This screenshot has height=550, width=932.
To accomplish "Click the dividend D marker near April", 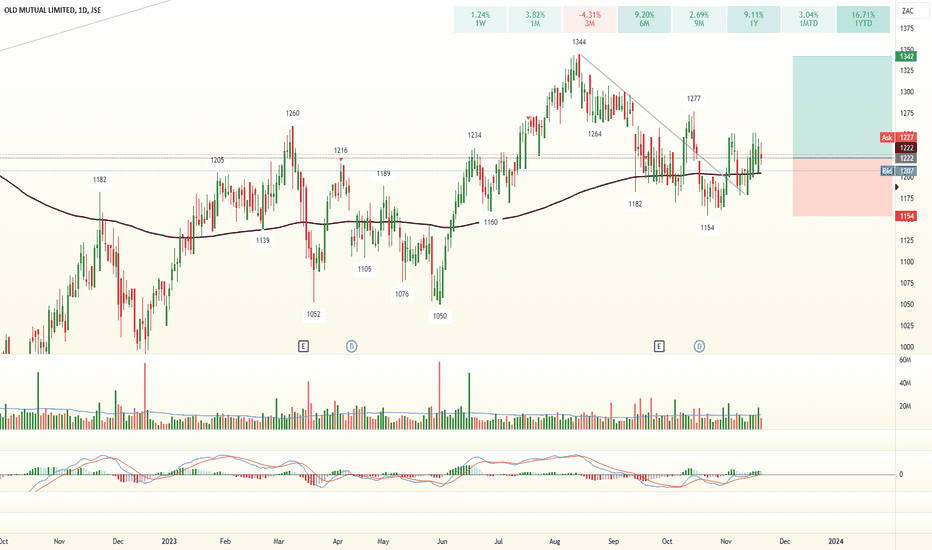I will (352, 346).
